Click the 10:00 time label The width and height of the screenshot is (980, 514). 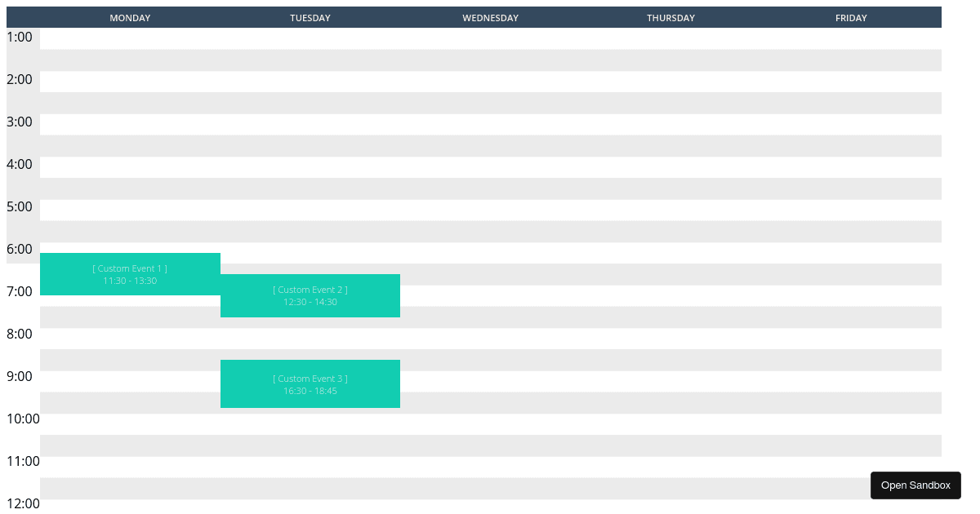[23, 419]
